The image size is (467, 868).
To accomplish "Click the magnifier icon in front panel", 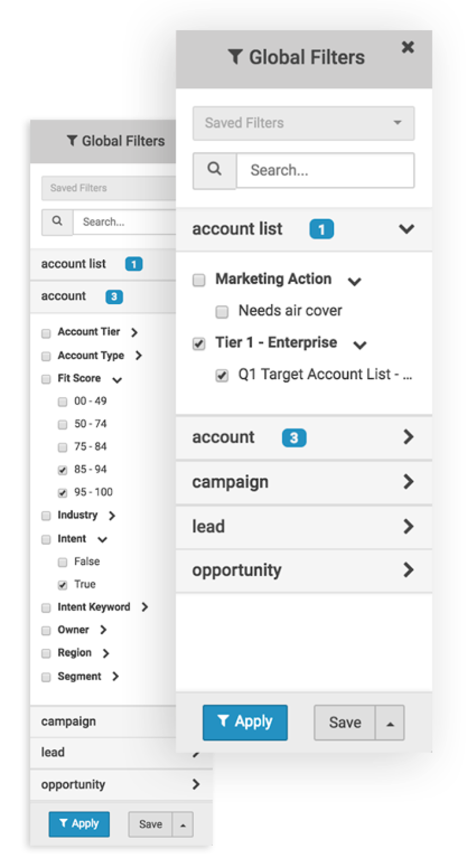I will click(x=215, y=170).
